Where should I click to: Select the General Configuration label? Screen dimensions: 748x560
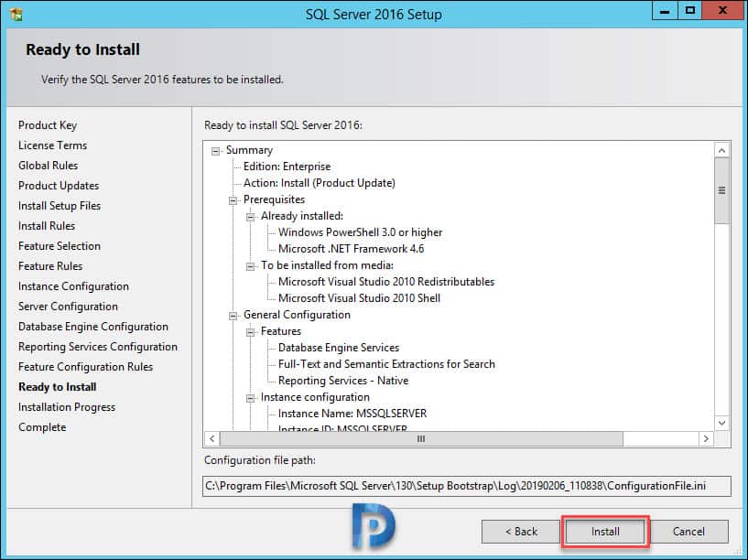(x=297, y=315)
